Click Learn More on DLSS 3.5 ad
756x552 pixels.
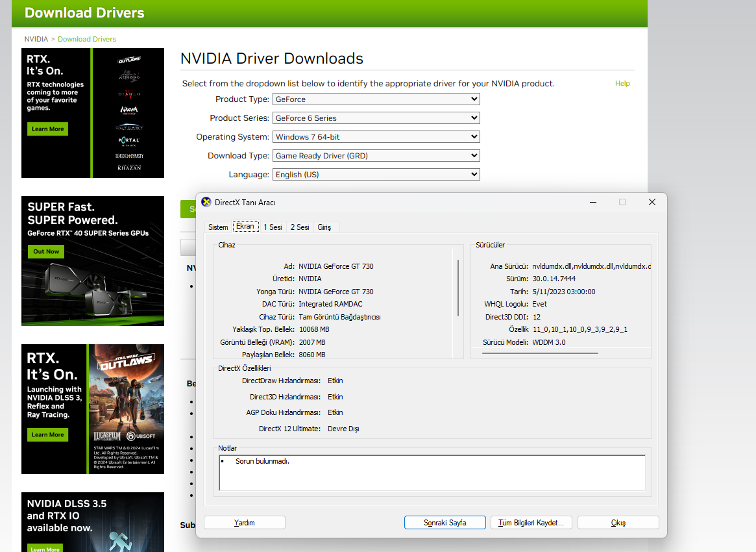pyautogui.click(x=45, y=549)
